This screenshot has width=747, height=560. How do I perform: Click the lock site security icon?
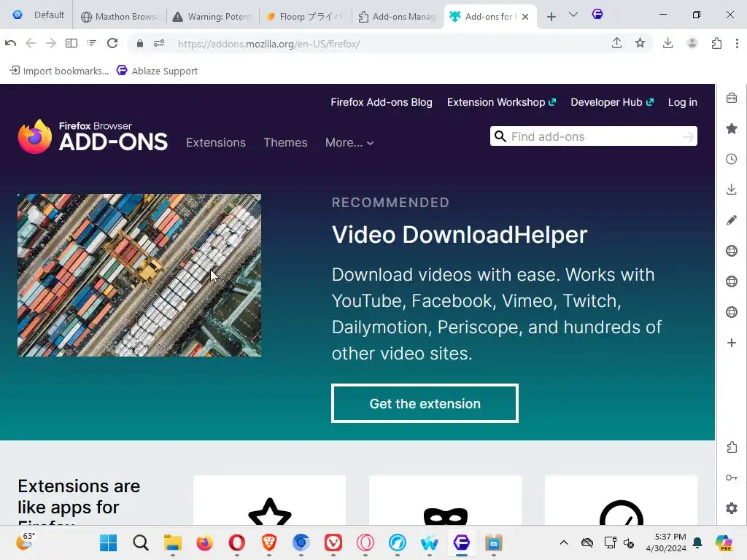click(140, 43)
